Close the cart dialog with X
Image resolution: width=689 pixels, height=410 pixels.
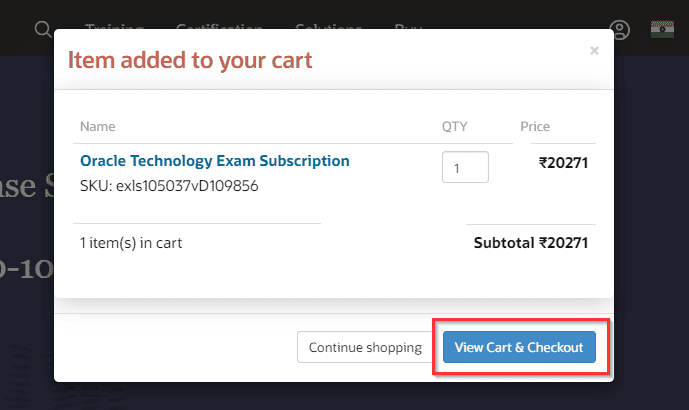coord(594,50)
